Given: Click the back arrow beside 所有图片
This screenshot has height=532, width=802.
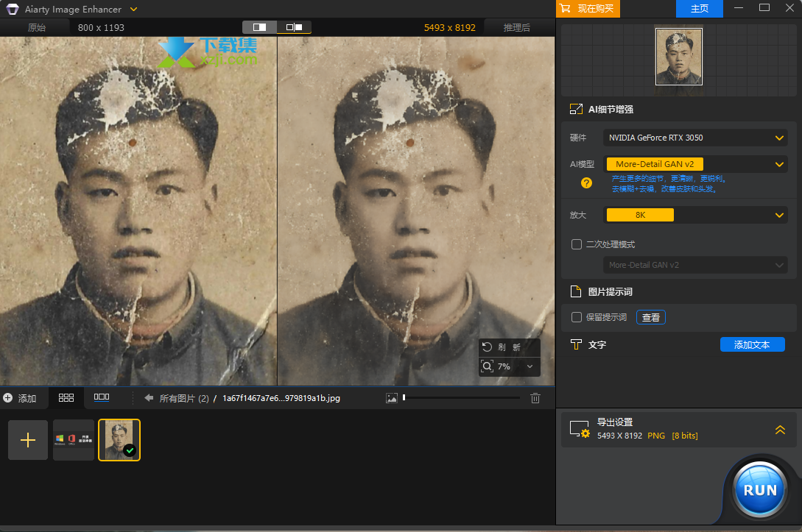Looking at the screenshot, I should pos(149,397).
